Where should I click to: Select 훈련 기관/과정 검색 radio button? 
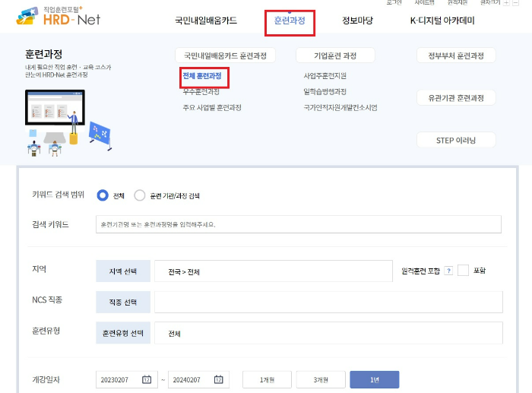click(x=139, y=195)
